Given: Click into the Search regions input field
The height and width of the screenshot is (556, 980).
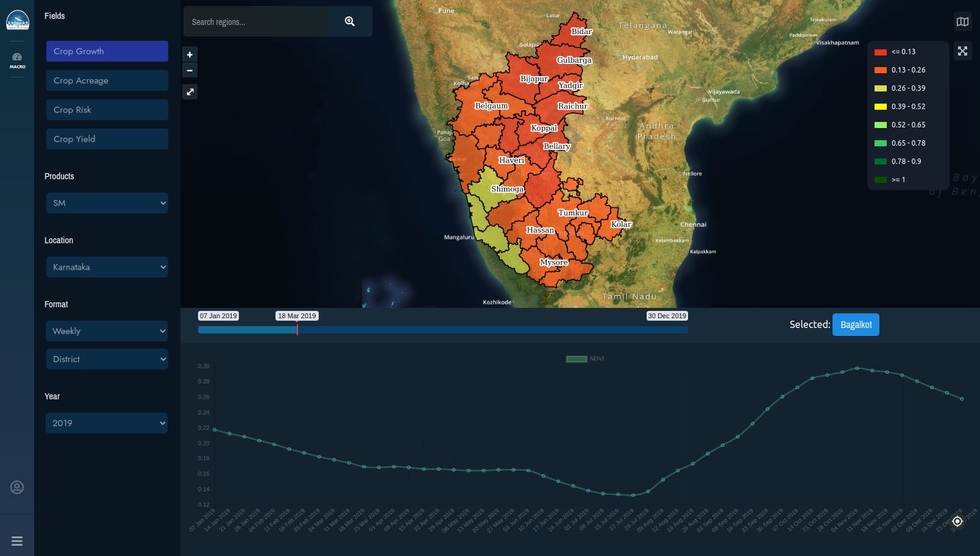Looking at the screenshot, I should point(256,22).
